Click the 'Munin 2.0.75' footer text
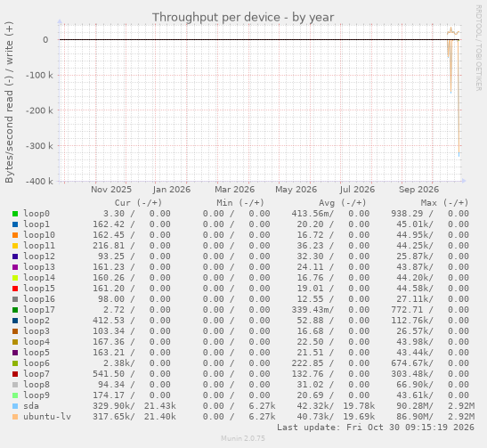 point(243,438)
